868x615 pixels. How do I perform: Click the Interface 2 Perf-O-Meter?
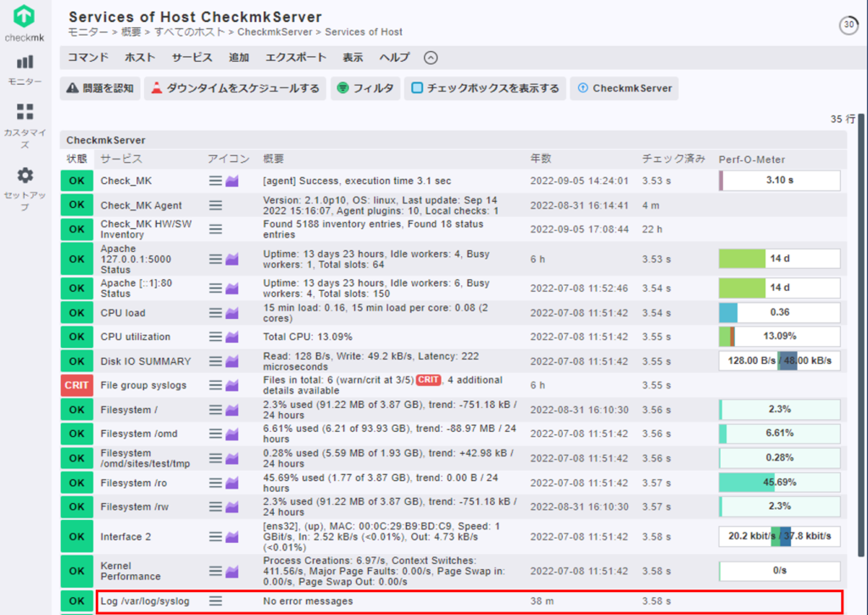coord(780,536)
